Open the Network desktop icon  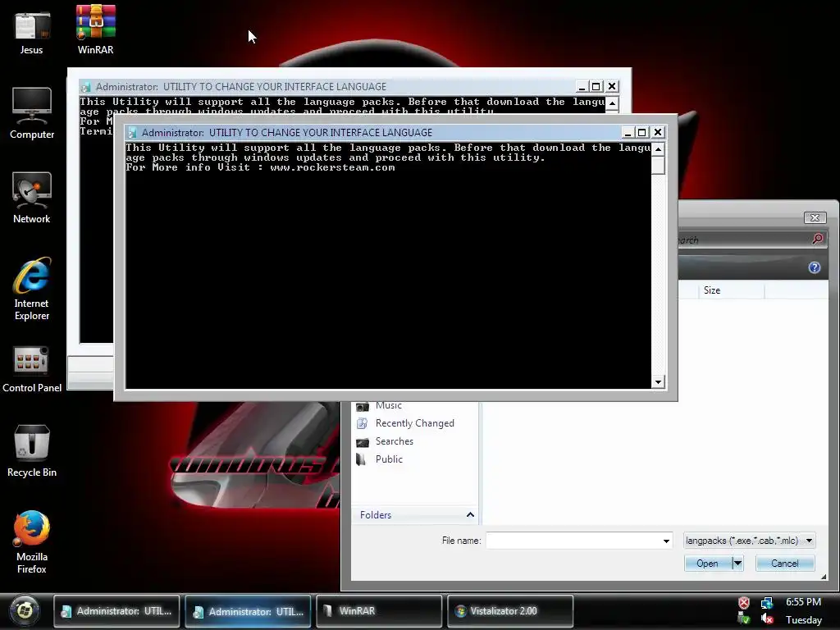click(32, 198)
